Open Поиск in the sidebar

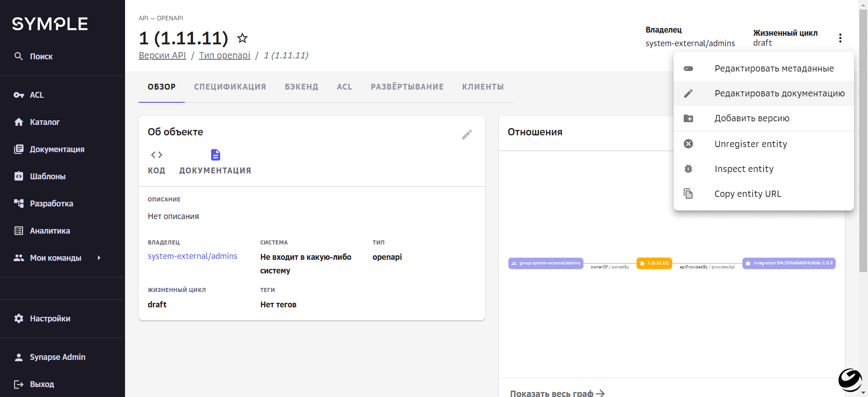click(63, 57)
